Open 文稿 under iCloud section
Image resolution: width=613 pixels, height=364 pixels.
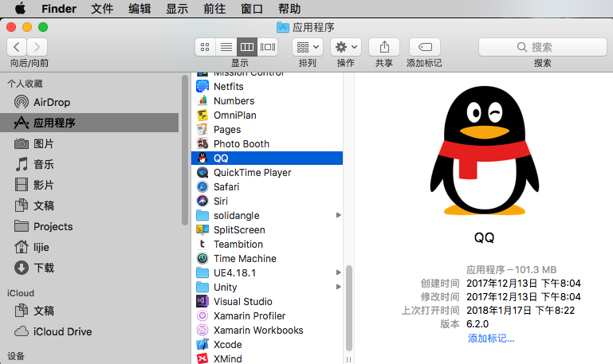coord(89,311)
